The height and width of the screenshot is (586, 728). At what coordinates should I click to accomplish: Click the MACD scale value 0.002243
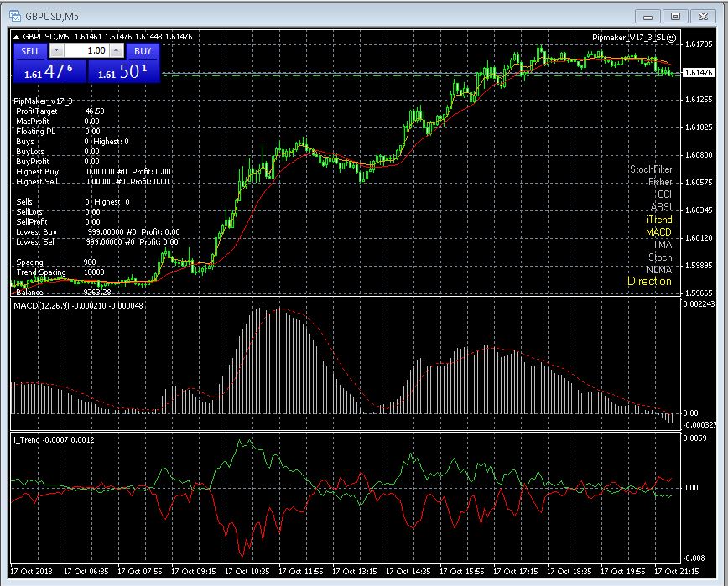699,304
